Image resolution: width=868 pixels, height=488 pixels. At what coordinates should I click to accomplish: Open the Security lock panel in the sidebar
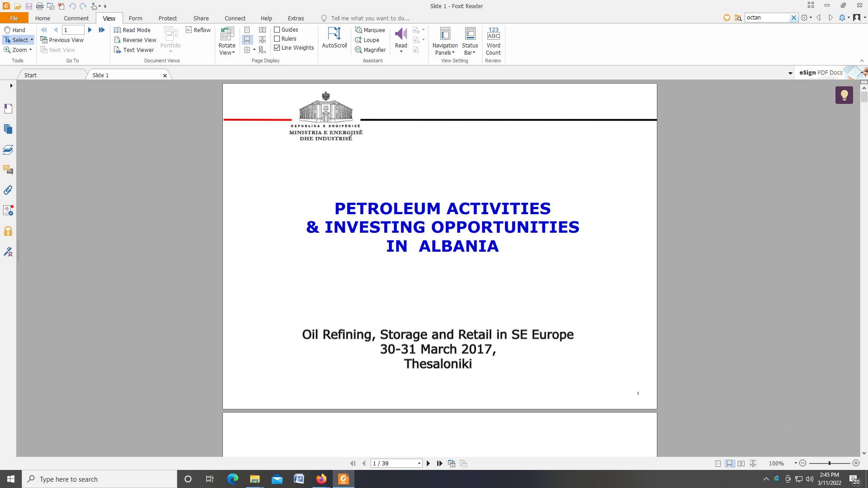pos(8,231)
